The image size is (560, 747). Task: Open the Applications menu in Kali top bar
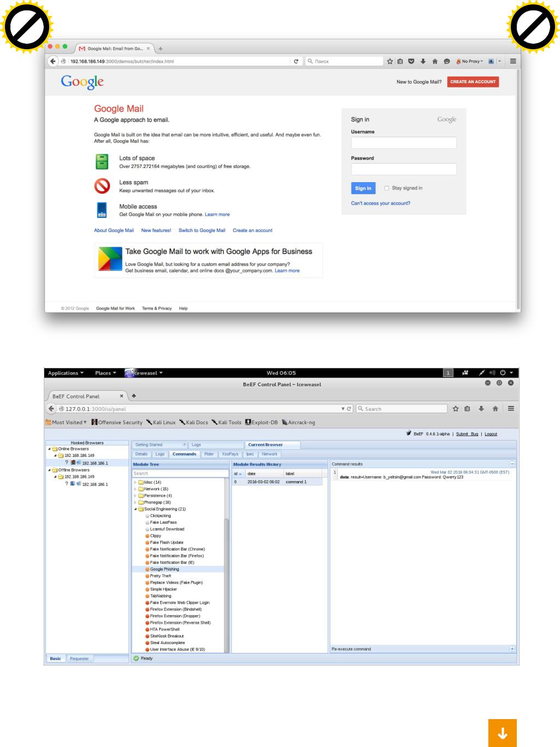[x=66, y=373]
